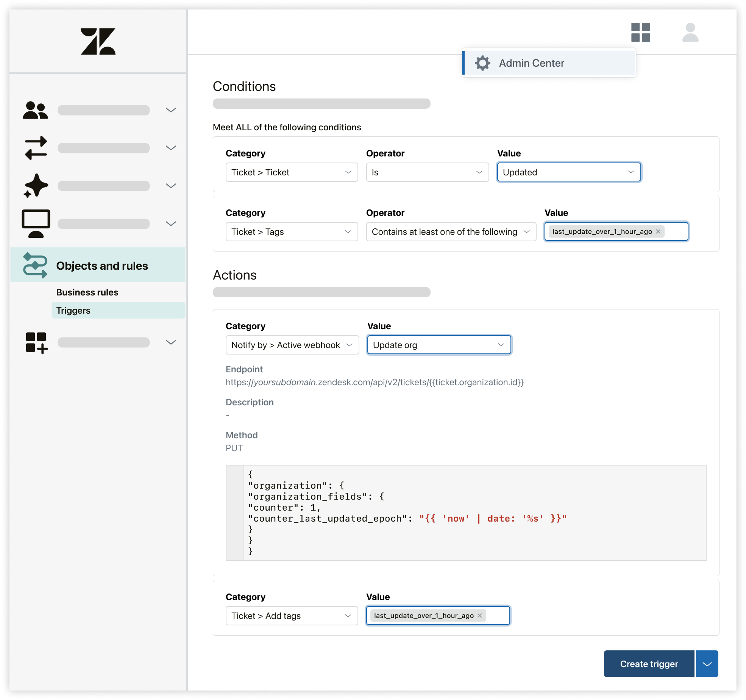Select Triggers in the sidebar
The image size is (746, 700).
tap(73, 311)
